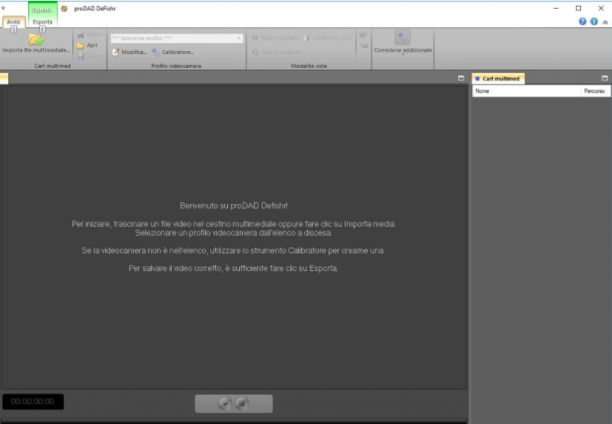
Task: Maximize the Cart multimed panel
Action: click(x=605, y=78)
